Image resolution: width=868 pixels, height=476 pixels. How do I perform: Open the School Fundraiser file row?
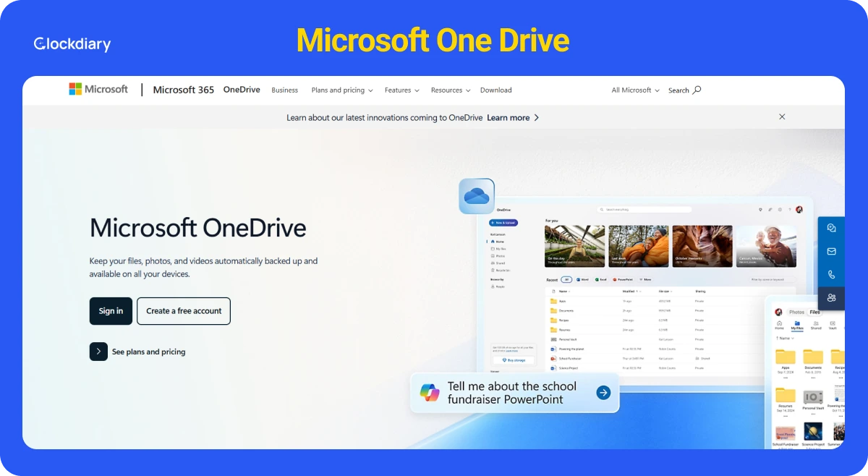pyautogui.click(x=657, y=358)
